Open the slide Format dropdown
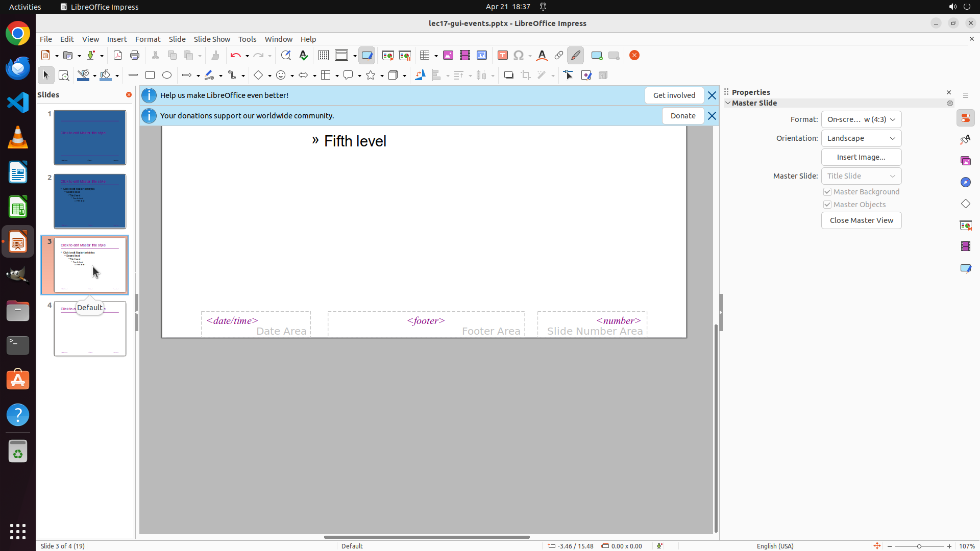 coord(861,119)
